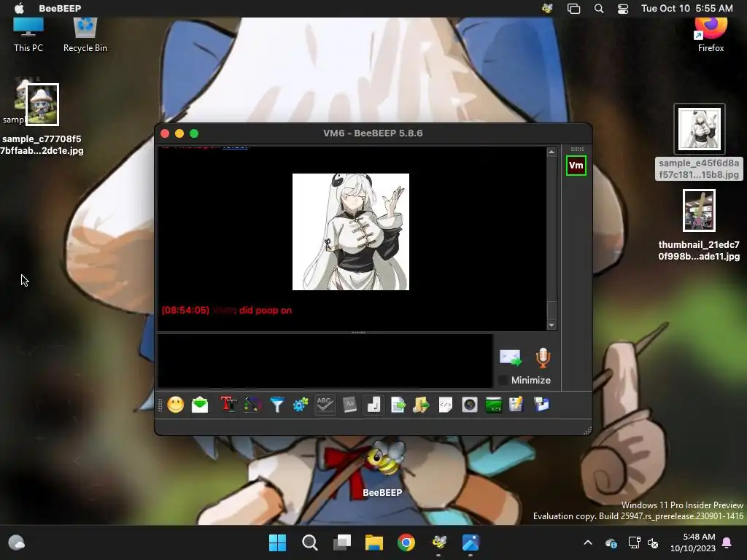Save chat with notepad pencil icon

click(517, 405)
